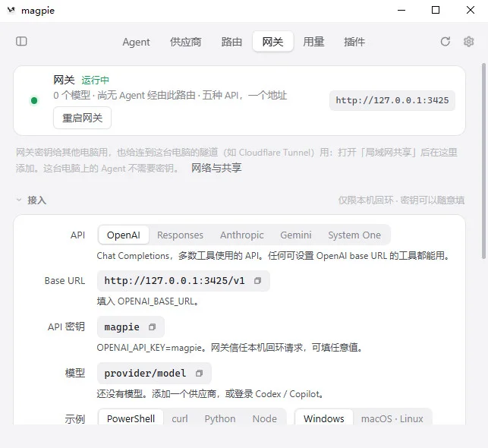Click the http://127.0.0.1:3425 address chip
Image resolution: width=488 pixels, height=448 pixels.
392,100
